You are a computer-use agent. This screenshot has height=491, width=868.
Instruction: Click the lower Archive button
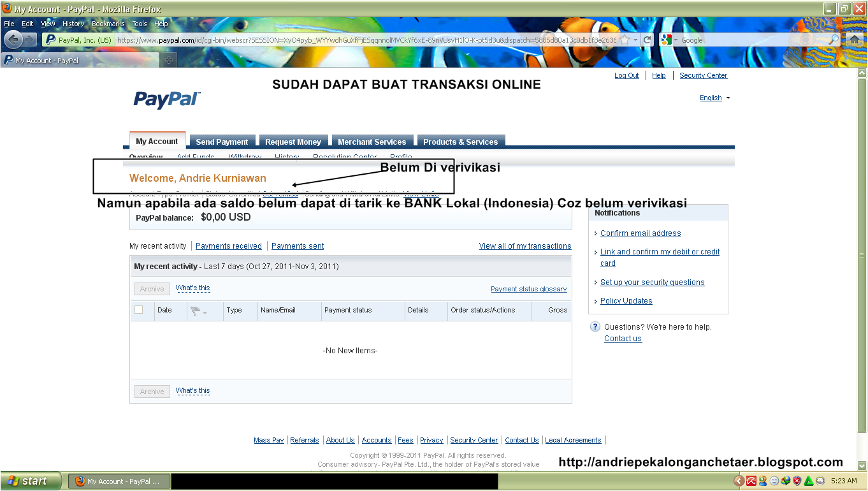coord(152,392)
